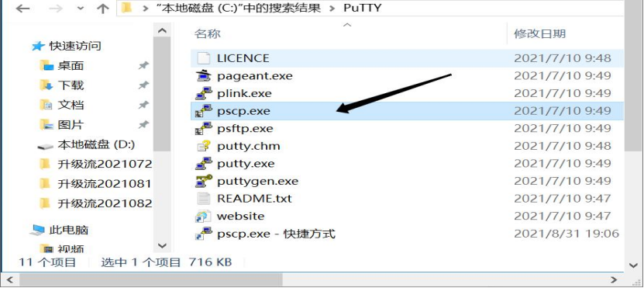The image size is (644, 288).
Task: Click the folder icon in address bar
Action: 127,9
